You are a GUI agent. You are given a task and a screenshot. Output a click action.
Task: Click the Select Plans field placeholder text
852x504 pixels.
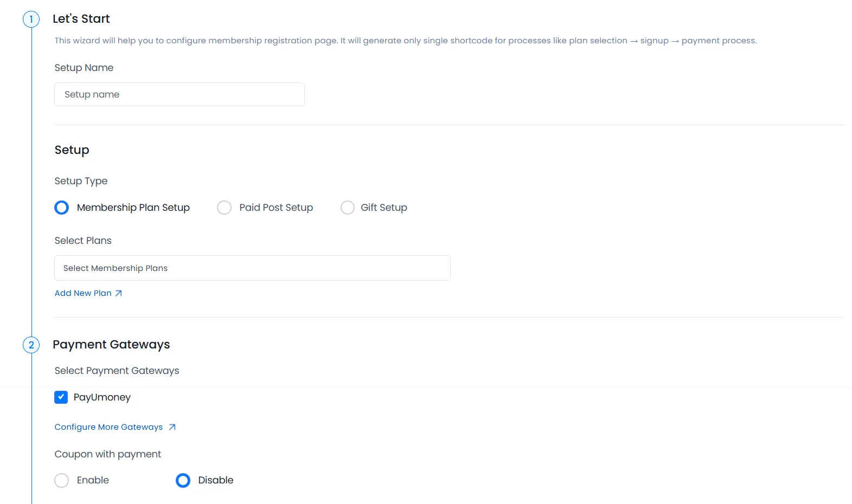(x=115, y=268)
